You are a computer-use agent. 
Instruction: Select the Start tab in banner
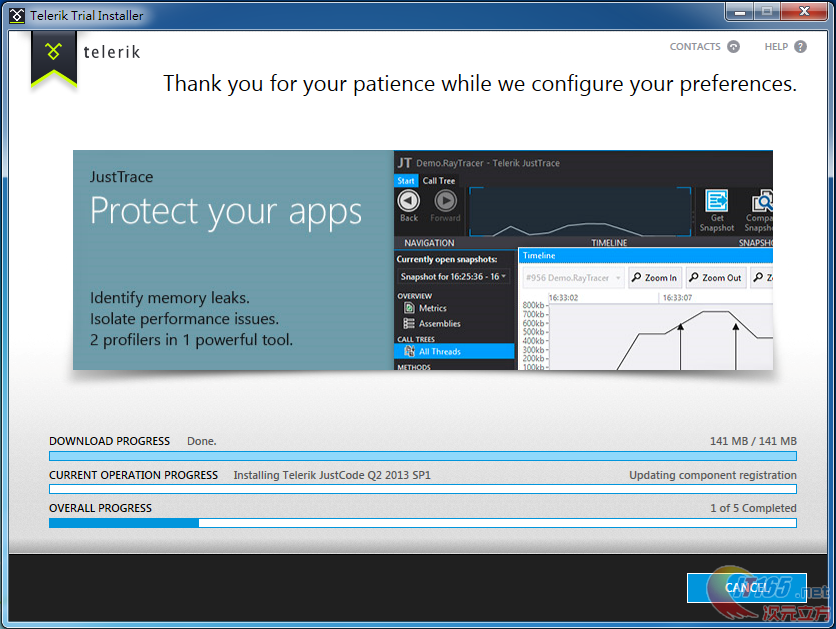coord(406,181)
